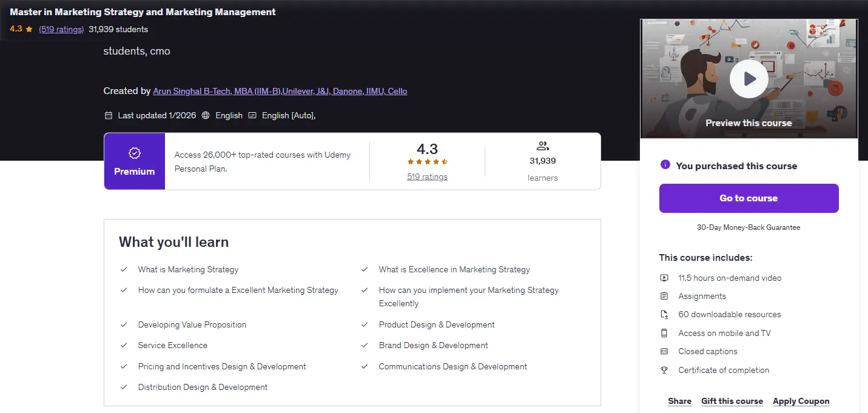The image size is (868, 413).
Task: Click checkmark next to Communications Design & Development
Action: click(x=365, y=366)
